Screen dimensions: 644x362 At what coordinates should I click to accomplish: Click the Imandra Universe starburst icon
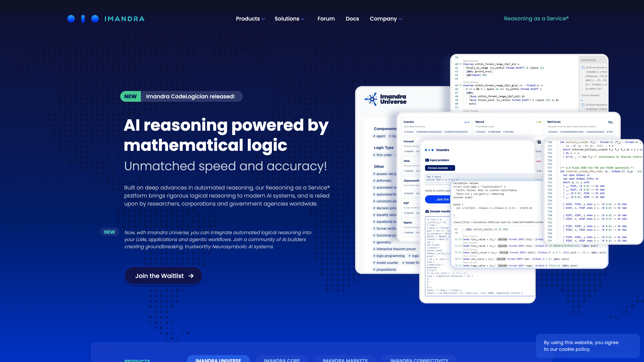pyautogui.click(x=371, y=99)
